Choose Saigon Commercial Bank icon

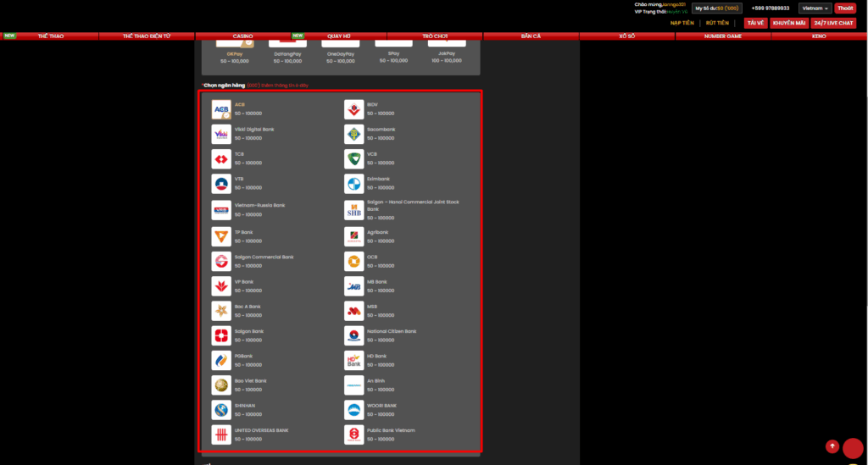pos(221,262)
